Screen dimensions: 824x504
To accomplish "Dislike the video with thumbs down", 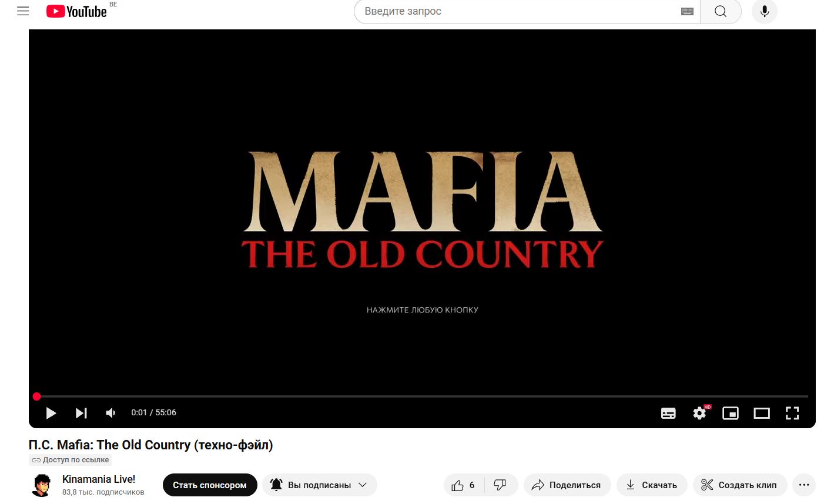I will [500, 485].
